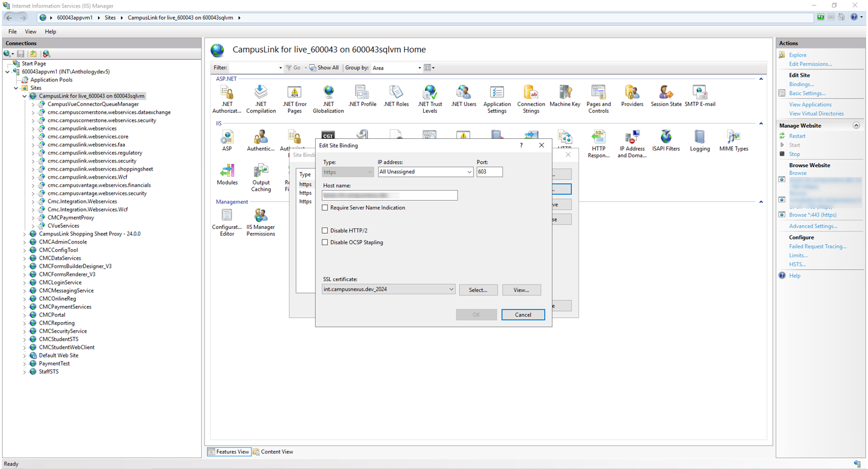This screenshot has height=469, width=868.
Task: Click the Port number field
Action: tap(490, 172)
